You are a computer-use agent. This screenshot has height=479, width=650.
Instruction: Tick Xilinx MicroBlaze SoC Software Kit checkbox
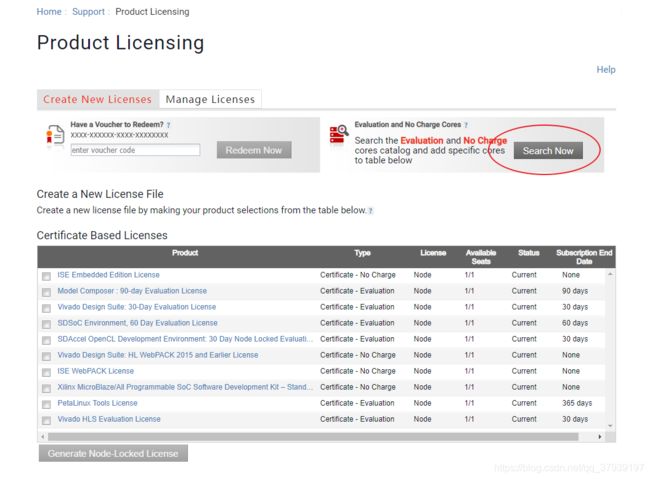(x=46, y=389)
